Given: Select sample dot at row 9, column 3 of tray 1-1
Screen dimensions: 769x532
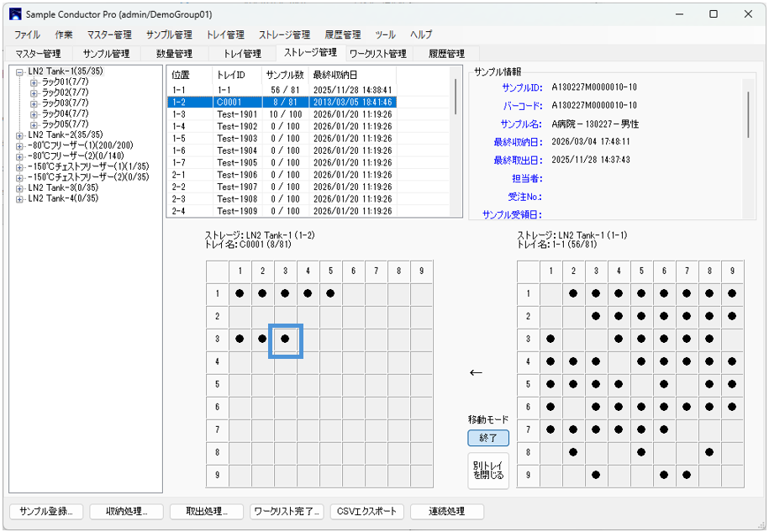Looking at the screenshot, I should (596, 474).
